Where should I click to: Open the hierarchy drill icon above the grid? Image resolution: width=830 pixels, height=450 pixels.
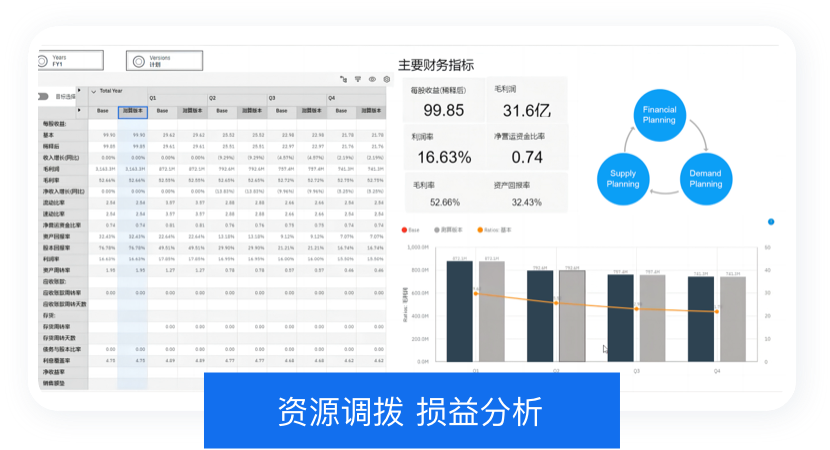[343, 79]
